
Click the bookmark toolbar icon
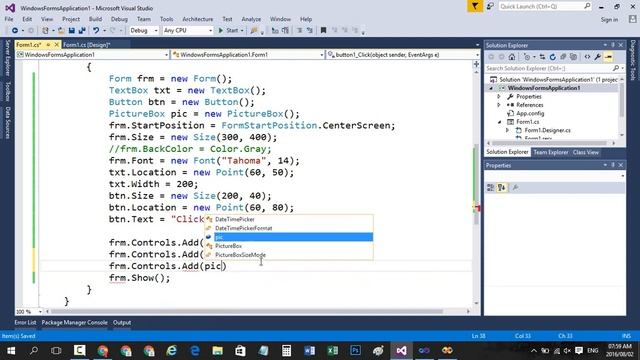323,31
